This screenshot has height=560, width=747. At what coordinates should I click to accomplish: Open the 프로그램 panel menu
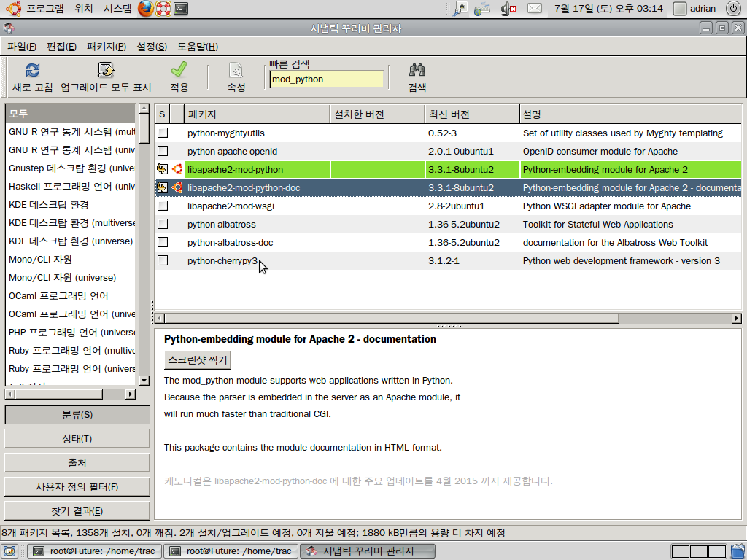click(44, 8)
